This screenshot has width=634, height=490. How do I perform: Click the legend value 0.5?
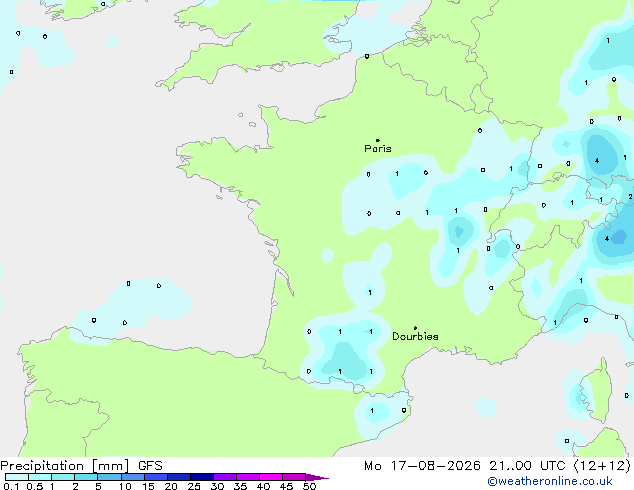[x=35, y=486]
